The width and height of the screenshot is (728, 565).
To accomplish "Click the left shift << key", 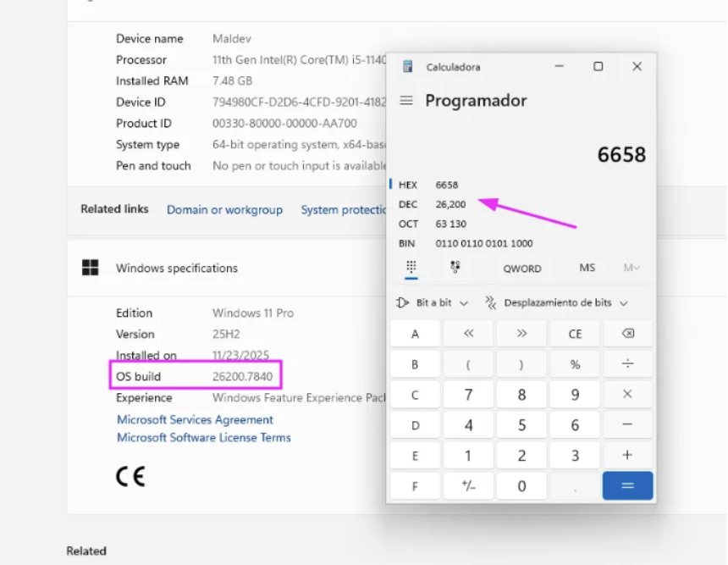I will 468,334.
